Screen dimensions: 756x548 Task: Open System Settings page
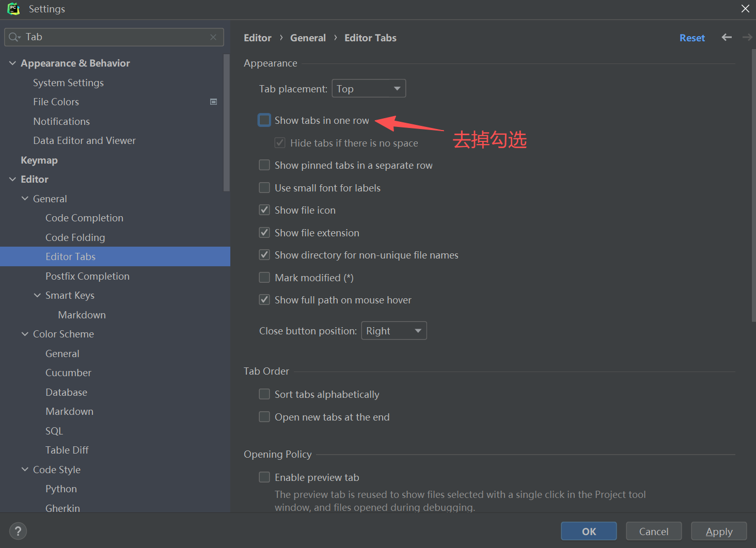click(x=68, y=83)
